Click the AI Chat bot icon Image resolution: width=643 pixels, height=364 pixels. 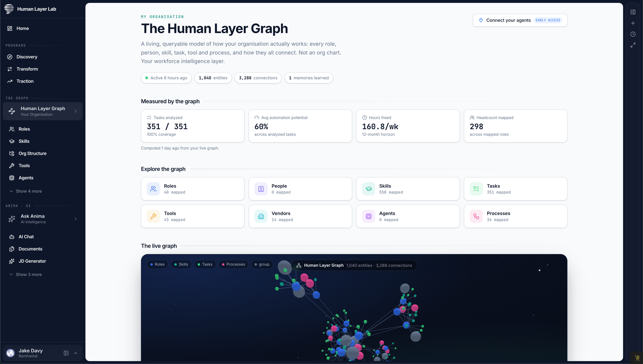(12, 237)
